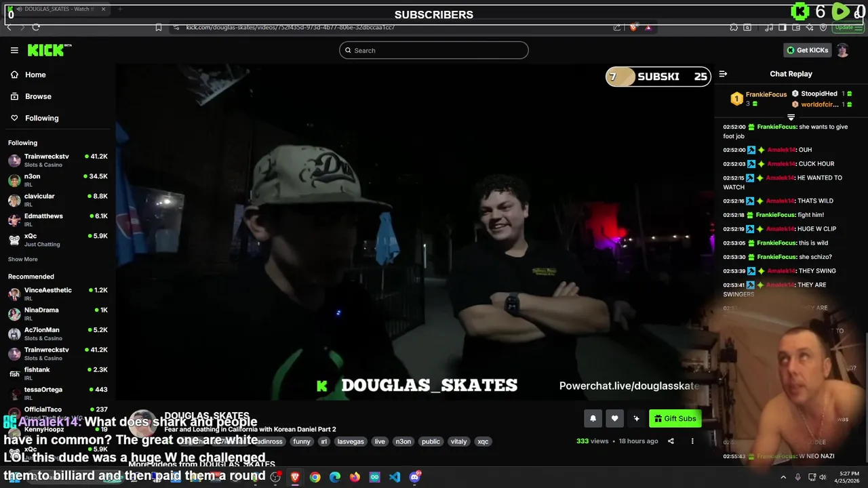Open Visual Studio Code from the taskbar

point(395,477)
